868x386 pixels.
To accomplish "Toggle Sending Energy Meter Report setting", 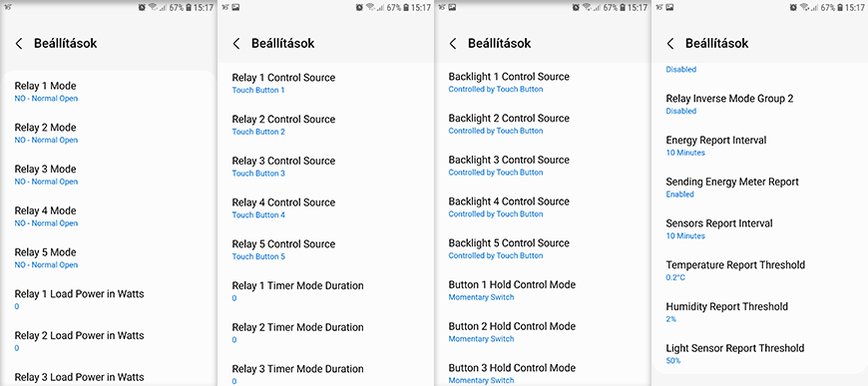I will pyautogui.click(x=759, y=188).
